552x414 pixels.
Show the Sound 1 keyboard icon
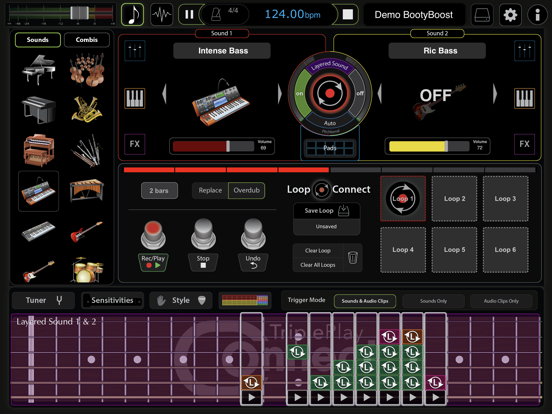134,98
